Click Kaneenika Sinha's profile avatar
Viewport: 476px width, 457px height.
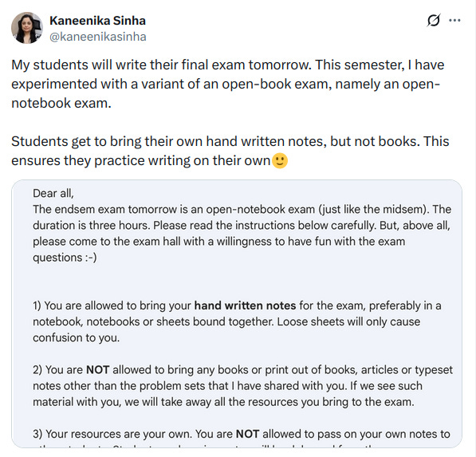27,28
